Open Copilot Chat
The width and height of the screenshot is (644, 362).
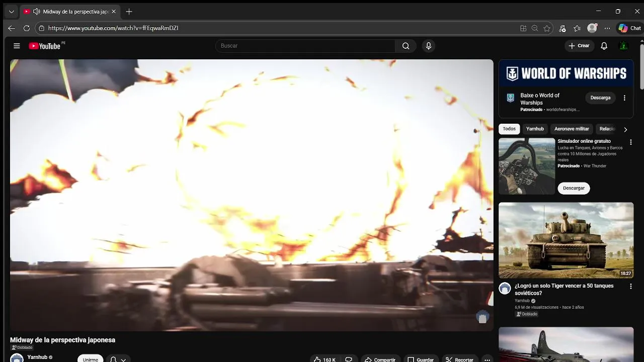(x=629, y=28)
